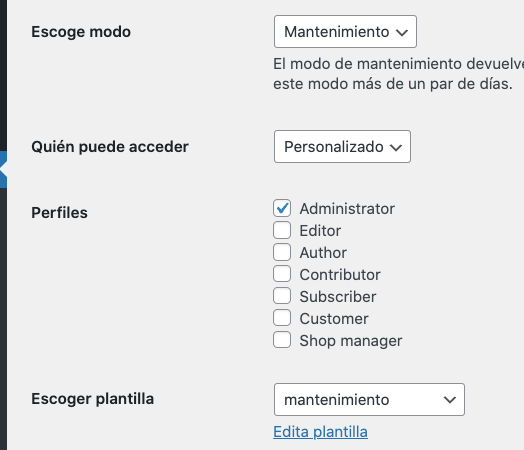Viewport: 524px width, 450px height.
Task: Expand the 'Personalizado' access dropdown
Action: point(342,147)
